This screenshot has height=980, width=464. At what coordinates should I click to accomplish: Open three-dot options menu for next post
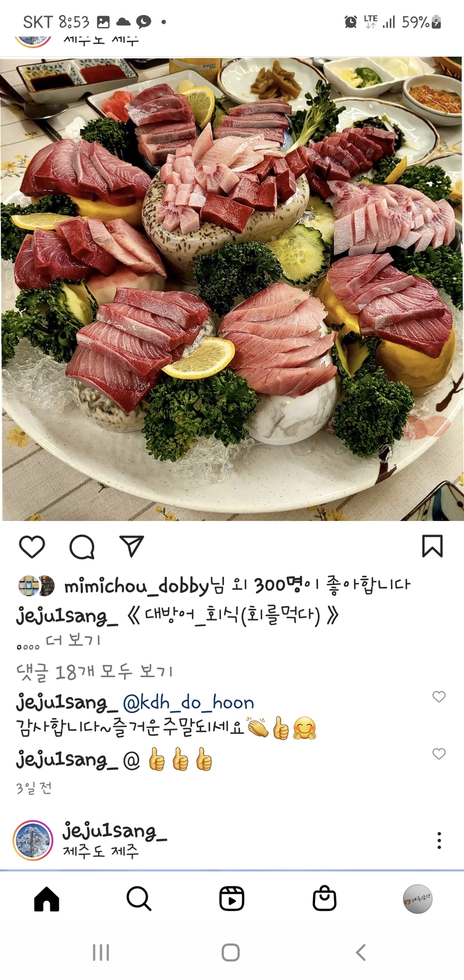pos(439,840)
